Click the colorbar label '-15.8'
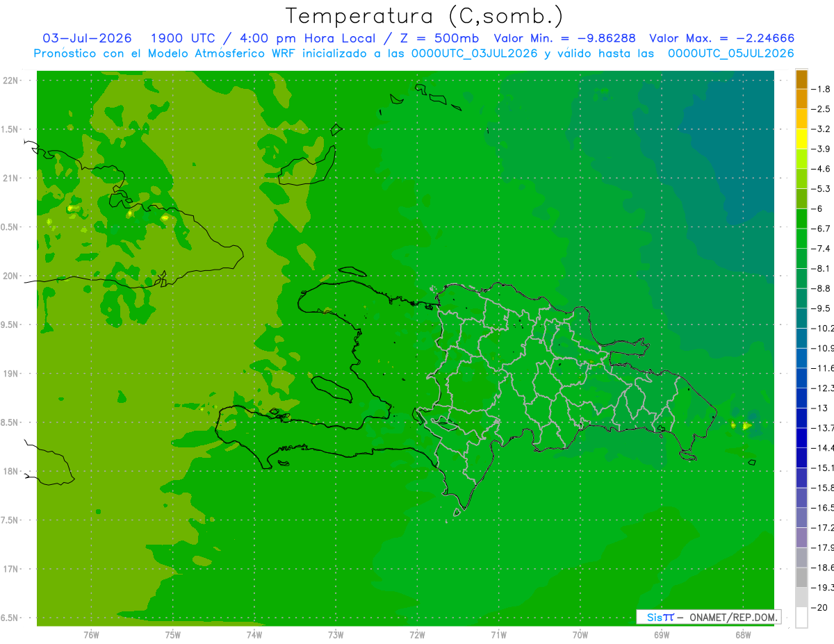This screenshot has width=834, height=644. pyautogui.click(x=824, y=488)
